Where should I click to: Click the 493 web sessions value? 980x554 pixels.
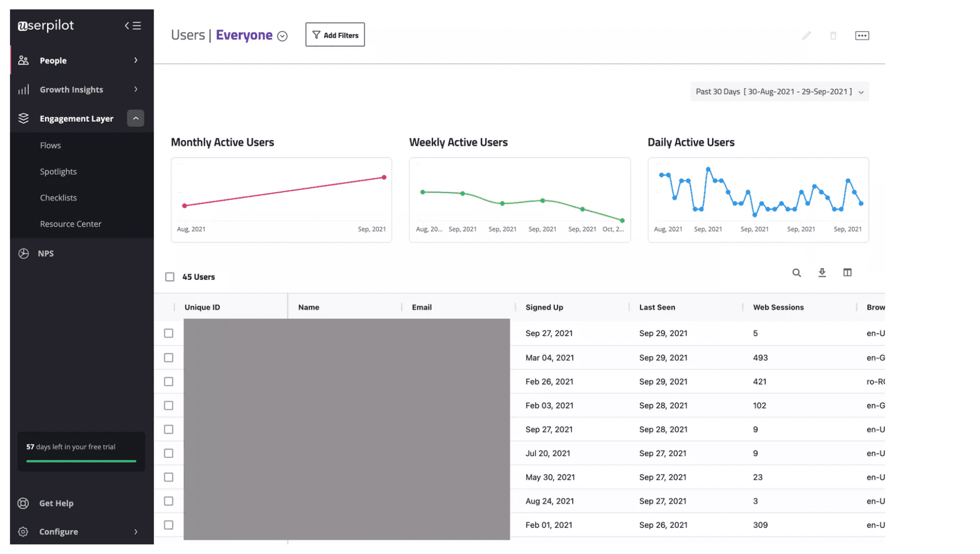[x=760, y=358]
